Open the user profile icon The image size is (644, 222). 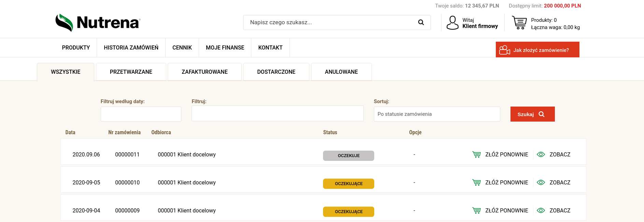(x=452, y=23)
